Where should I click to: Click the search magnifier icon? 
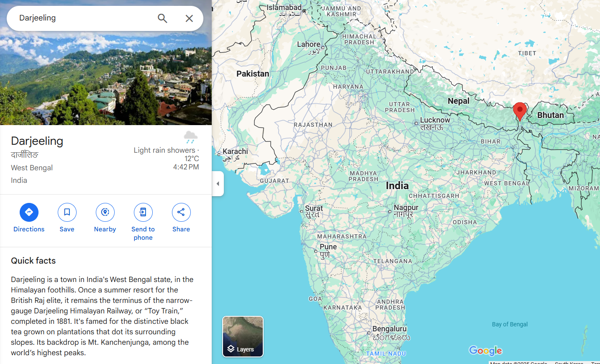click(162, 18)
